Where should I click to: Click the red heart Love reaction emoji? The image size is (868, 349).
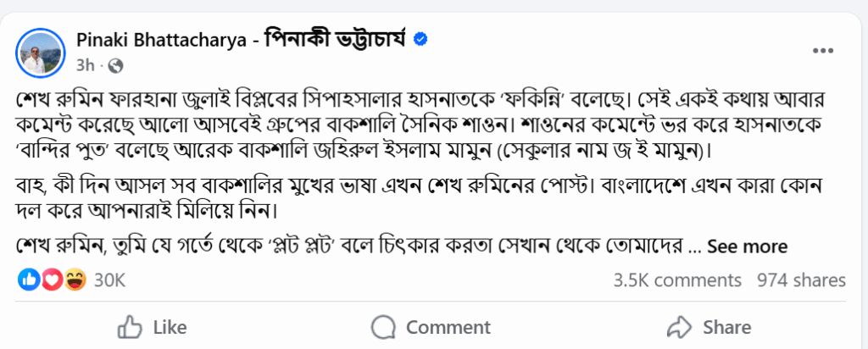click(x=52, y=280)
